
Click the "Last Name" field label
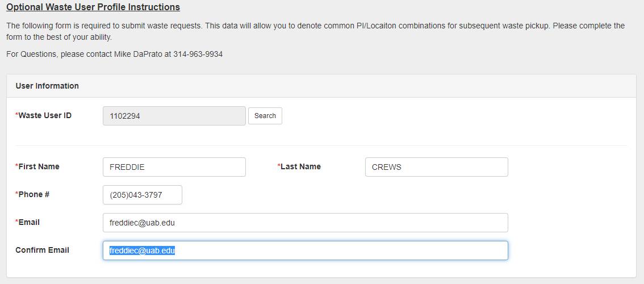[300, 166]
